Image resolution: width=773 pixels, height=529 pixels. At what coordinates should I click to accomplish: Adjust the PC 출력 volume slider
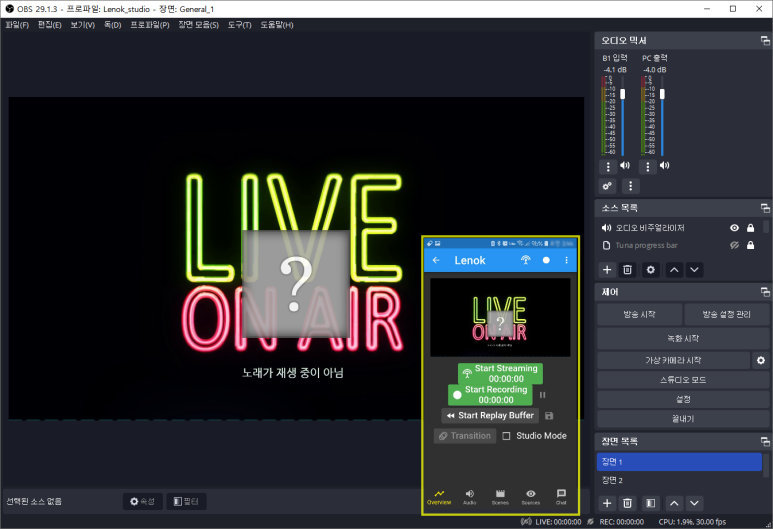point(662,94)
